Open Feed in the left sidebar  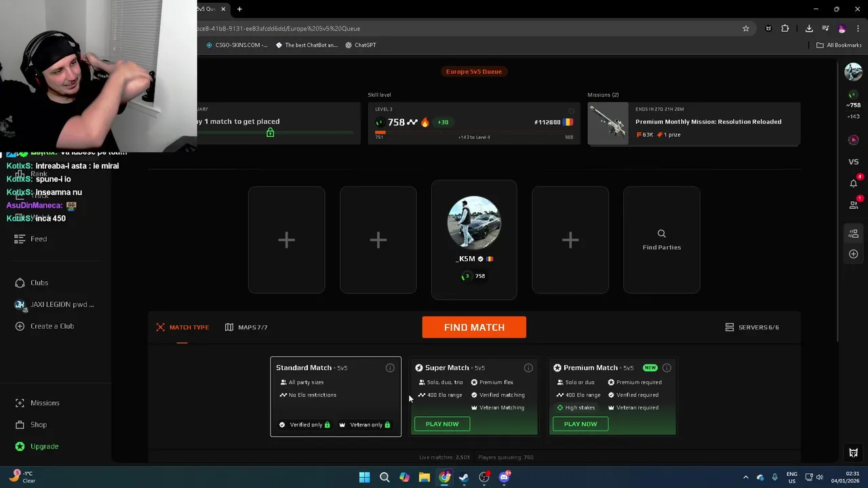(31, 239)
